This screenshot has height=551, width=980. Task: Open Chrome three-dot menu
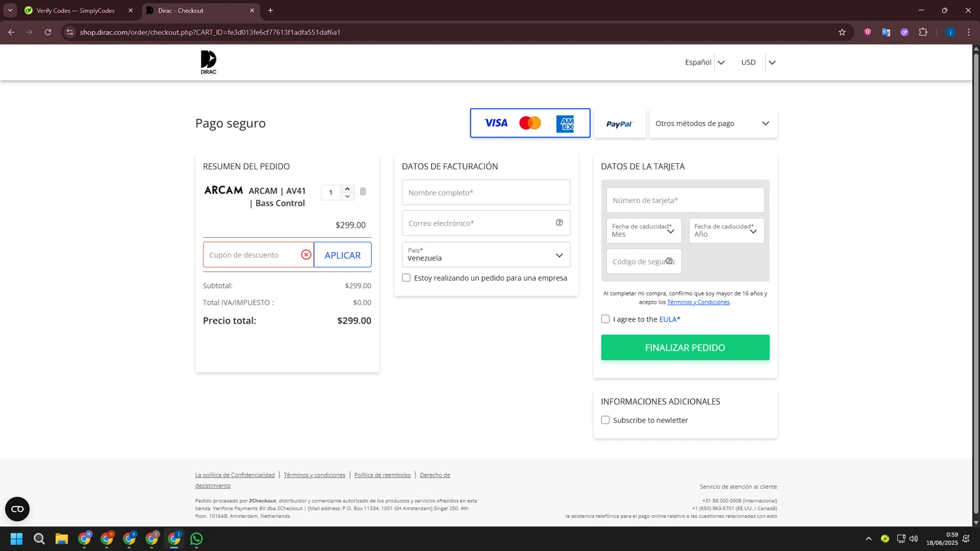969,32
